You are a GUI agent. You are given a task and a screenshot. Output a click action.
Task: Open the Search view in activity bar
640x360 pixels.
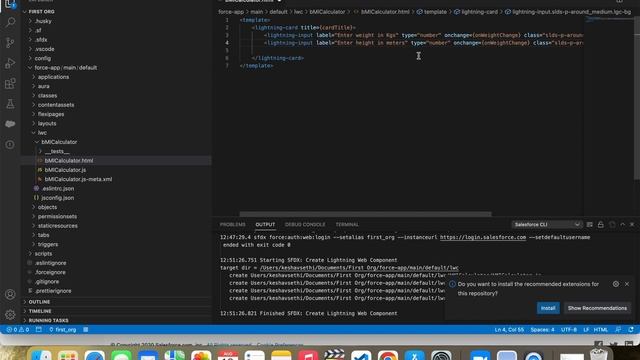tap(10, 22)
